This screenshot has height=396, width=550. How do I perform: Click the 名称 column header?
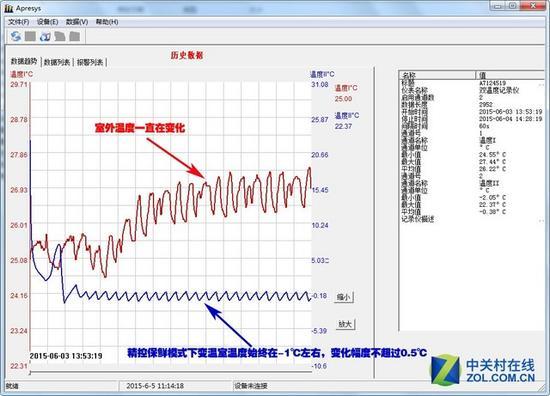coord(437,75)
